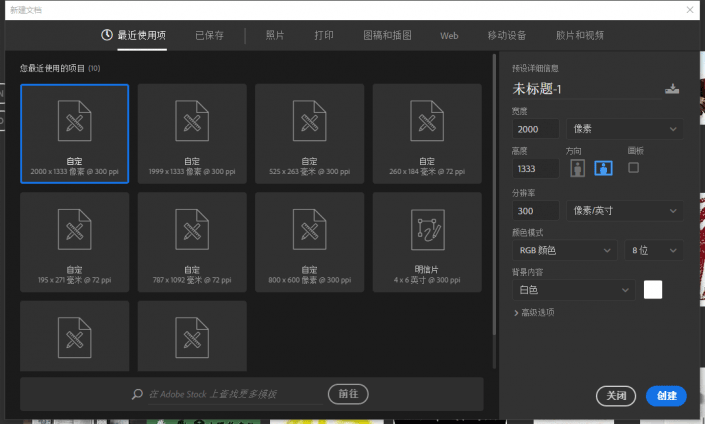Choose the 525 x 263 毫米 preset

309,134
